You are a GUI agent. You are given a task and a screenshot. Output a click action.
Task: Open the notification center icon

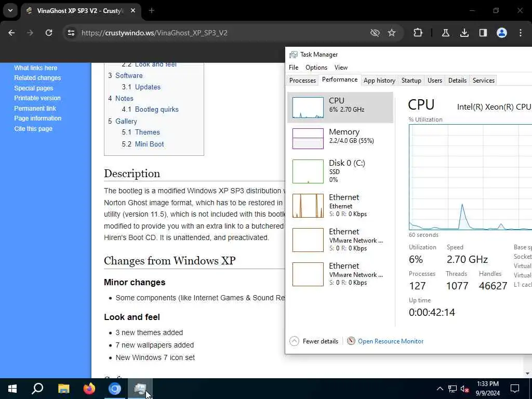pos(515,389)
